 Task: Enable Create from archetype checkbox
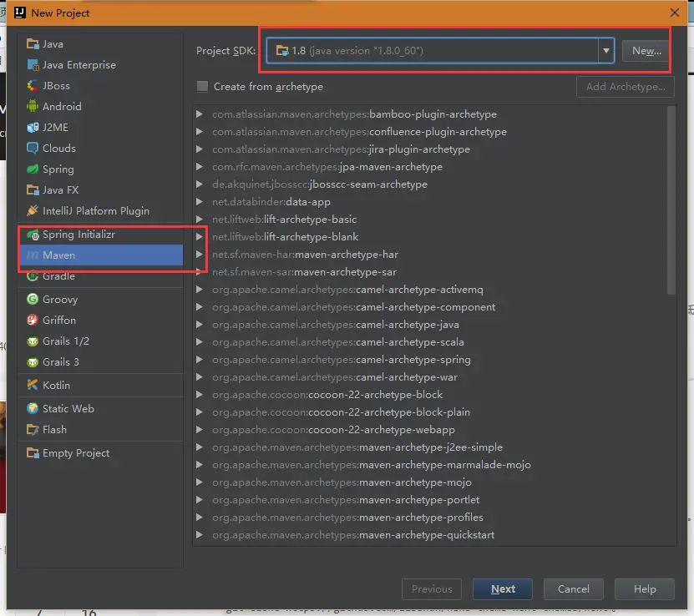tap(202, 86)
